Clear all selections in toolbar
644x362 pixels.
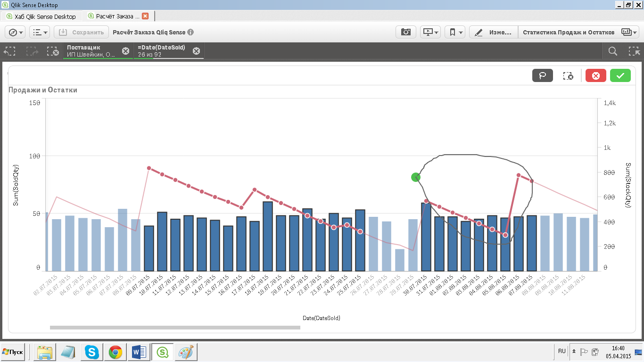tap(53, 51)
